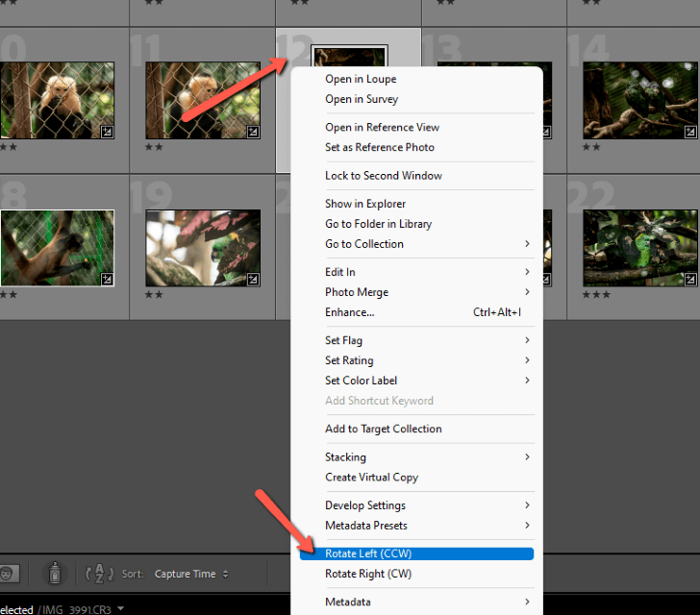Toggle the A-Z sort direction icon
Screen dimensions: 700x615
click(99, 573)
